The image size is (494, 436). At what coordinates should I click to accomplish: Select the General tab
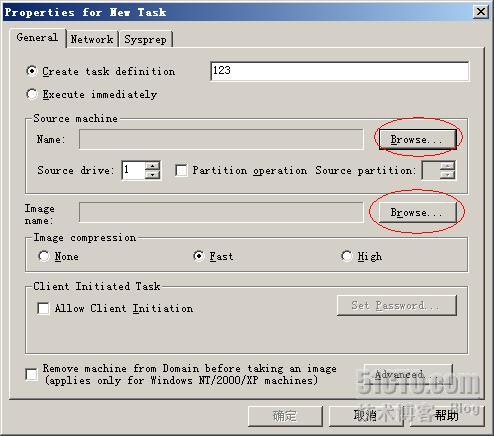(37, 37)
